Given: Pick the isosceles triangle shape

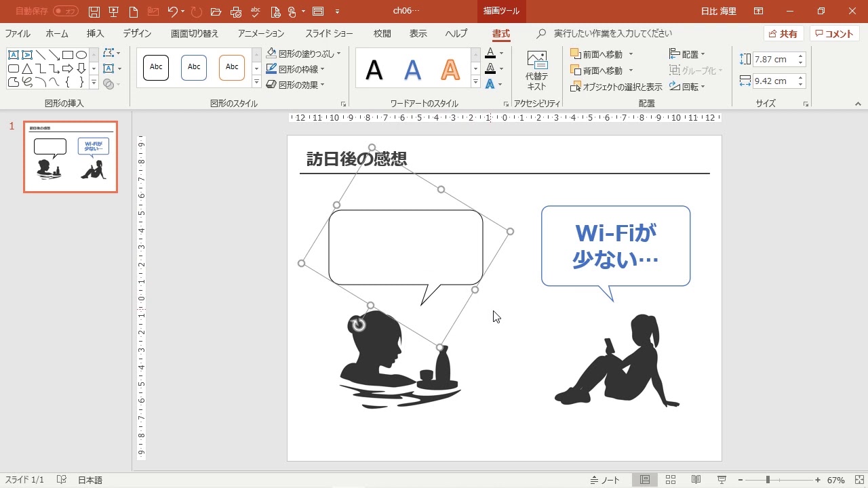Looking at the screenshot, I should 27,68.
